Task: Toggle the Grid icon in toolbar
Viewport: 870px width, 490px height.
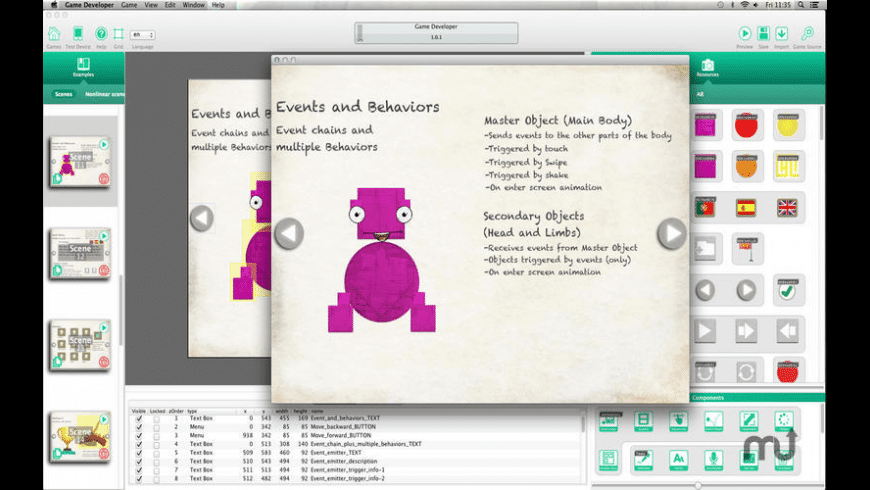Action: click(118, 34)
